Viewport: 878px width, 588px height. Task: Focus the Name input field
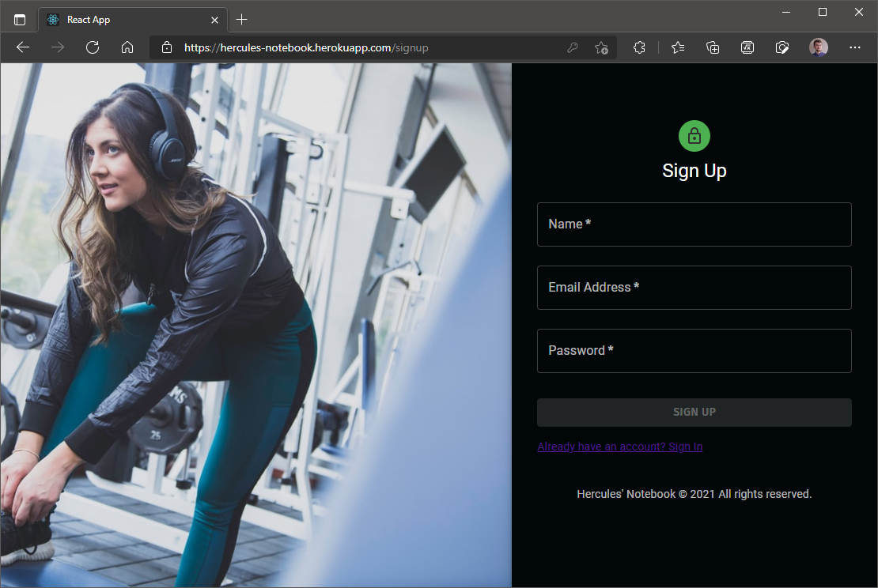(x=694, y=224)
